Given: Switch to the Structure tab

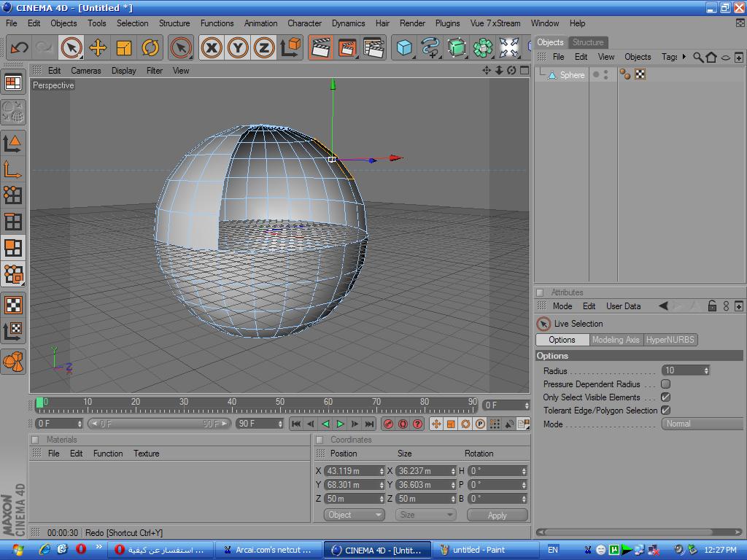Looking at the screenshot, I should (587, 42).
